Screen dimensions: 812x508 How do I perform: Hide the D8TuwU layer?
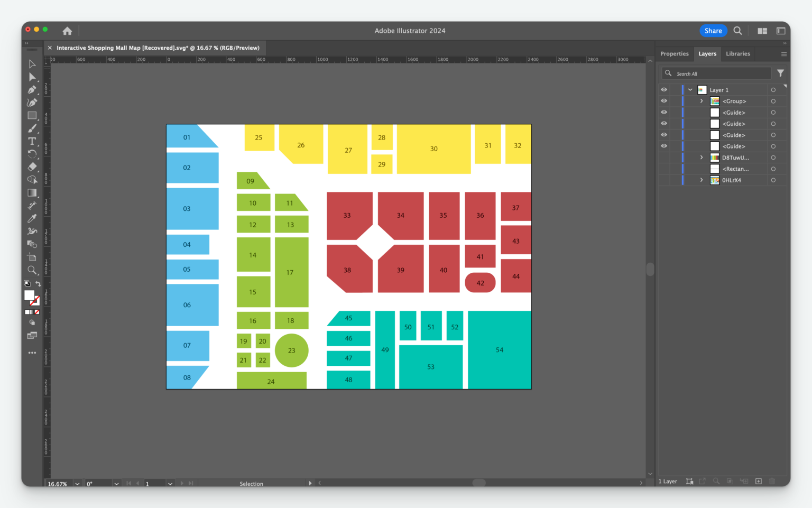pos(664,157)
